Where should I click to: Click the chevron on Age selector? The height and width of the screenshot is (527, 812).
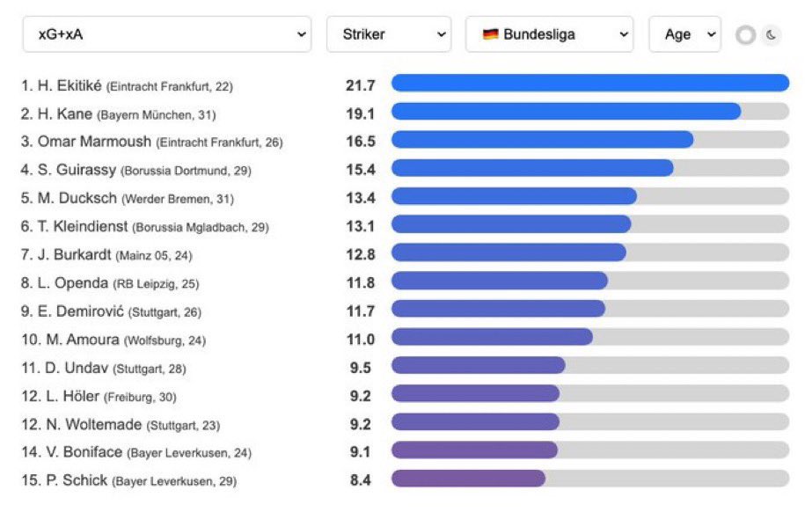point(712,34)
